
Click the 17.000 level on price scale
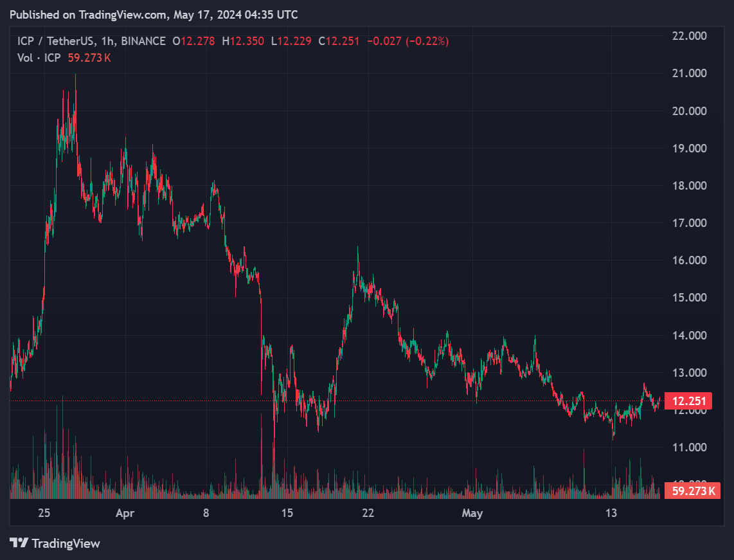689,223
